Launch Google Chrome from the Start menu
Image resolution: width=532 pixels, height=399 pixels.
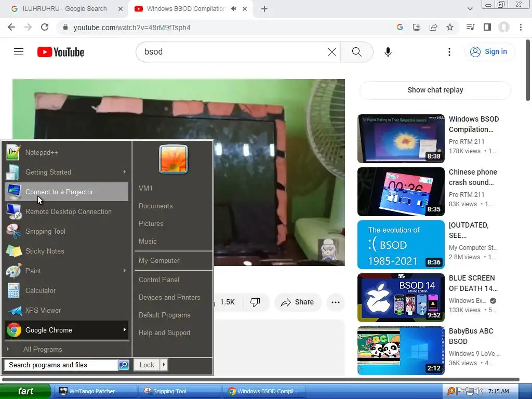[66, 330]
